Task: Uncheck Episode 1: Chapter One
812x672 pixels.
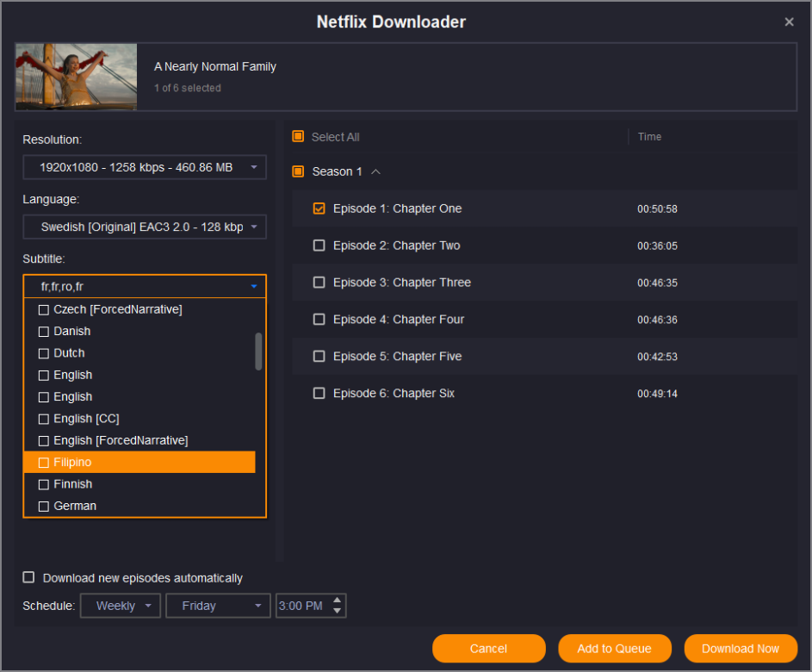Action: click(x=319, y=208)
